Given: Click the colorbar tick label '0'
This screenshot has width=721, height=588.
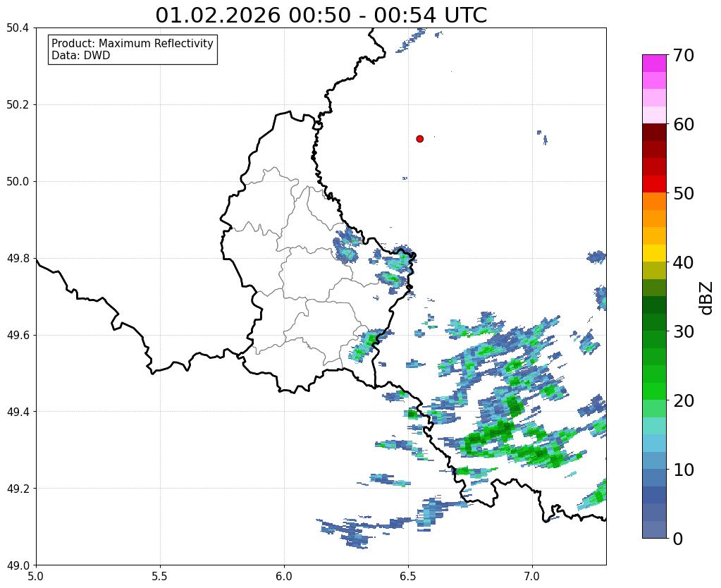Looking at the screenshot, I should pyautogui.click(x=678, y=539).
